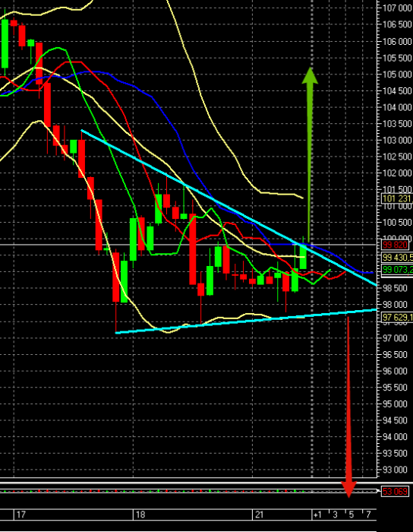Select the red 99 820 price tag
This screenshot has width=413, height=532.
(x=396, y=245)
